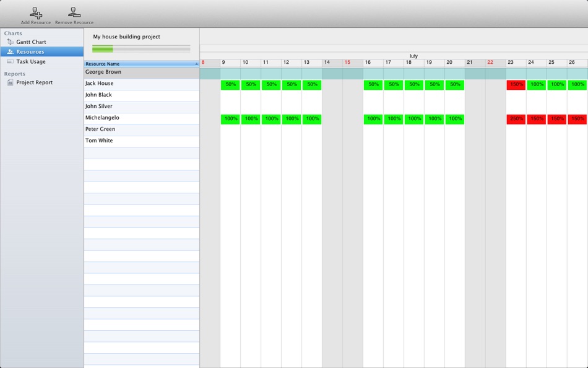This screenshot has height=368, width=588.
Task: Click day 19 in the timeline header
Action: click(x=435, y=63)
